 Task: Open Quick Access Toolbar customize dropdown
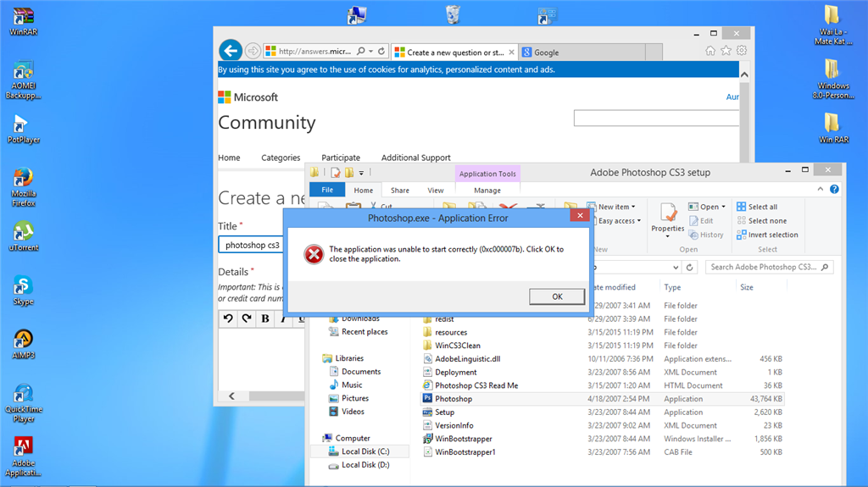tap(361, 173)
